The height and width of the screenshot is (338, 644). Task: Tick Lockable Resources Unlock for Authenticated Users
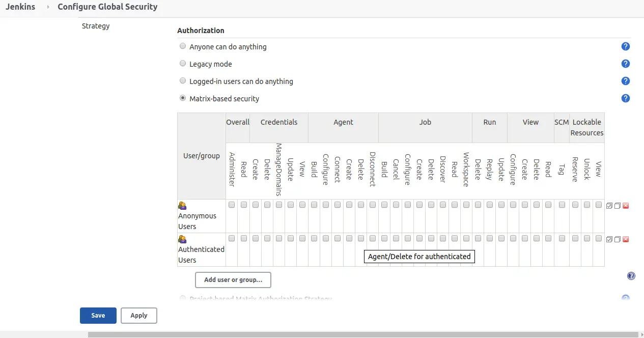[587, 238]
